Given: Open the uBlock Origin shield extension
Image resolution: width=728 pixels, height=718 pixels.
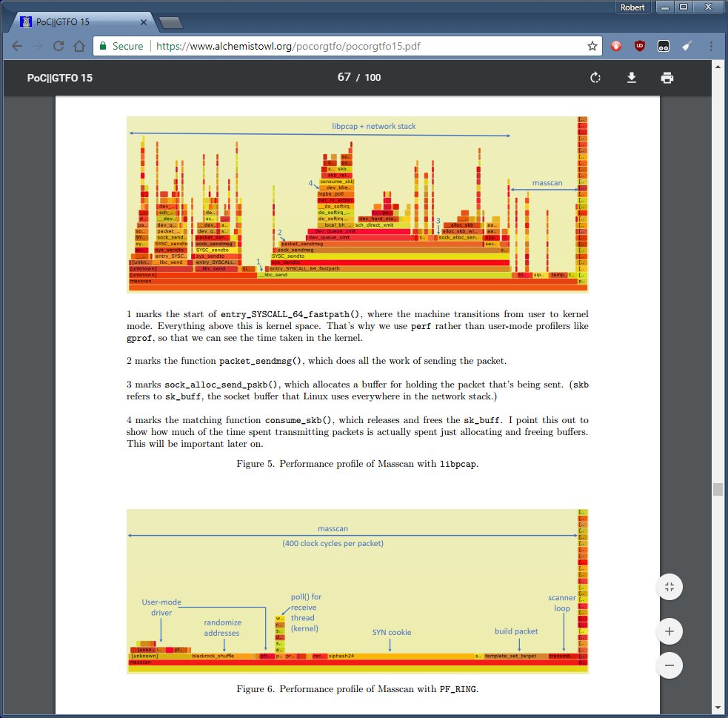Looking at the screenshot, I should point(640,46).
